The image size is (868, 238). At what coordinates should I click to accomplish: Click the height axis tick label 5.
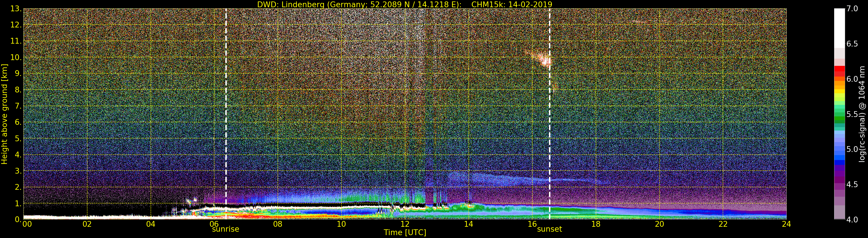18,138
